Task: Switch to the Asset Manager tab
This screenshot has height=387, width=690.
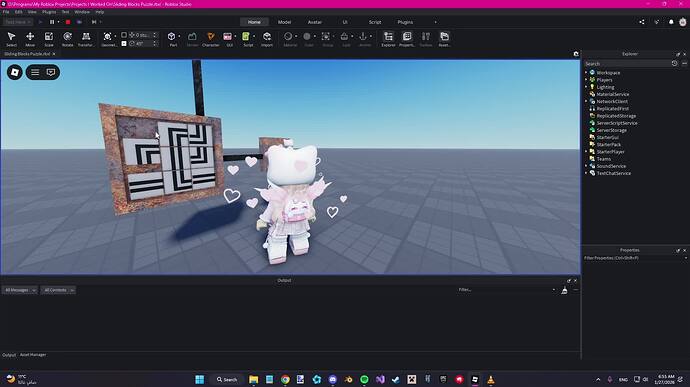Action: (x=33, y=354)
